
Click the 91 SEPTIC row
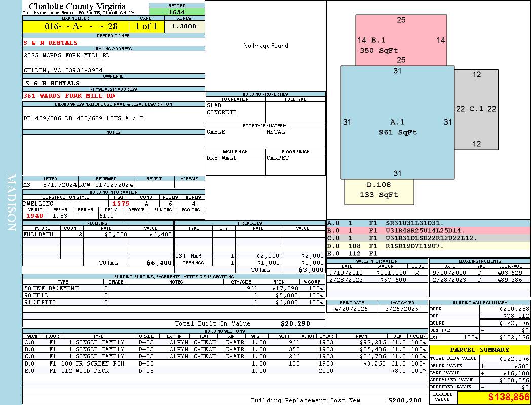[x=174, y=302]
